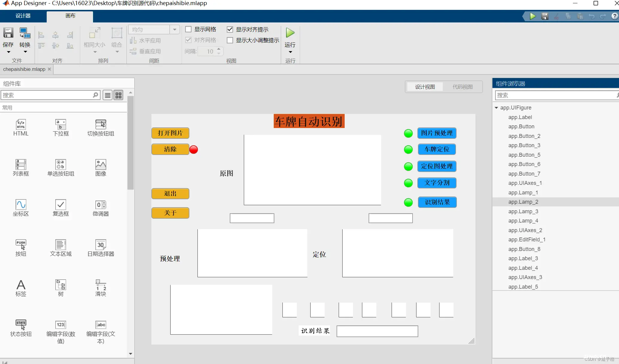Select the 单选按钮组 radio button group component
This screenshot has width=619, height=364.
click(x=61, y=168)
